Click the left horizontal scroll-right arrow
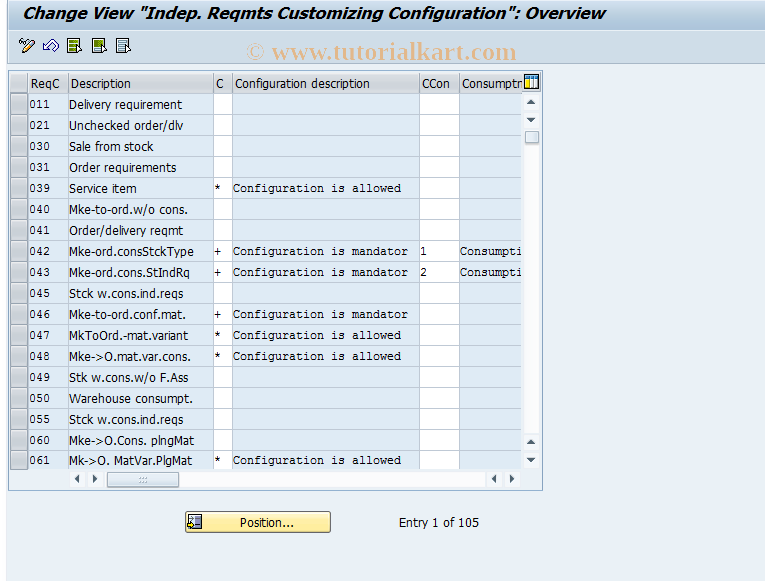 [x=95, y=479]
